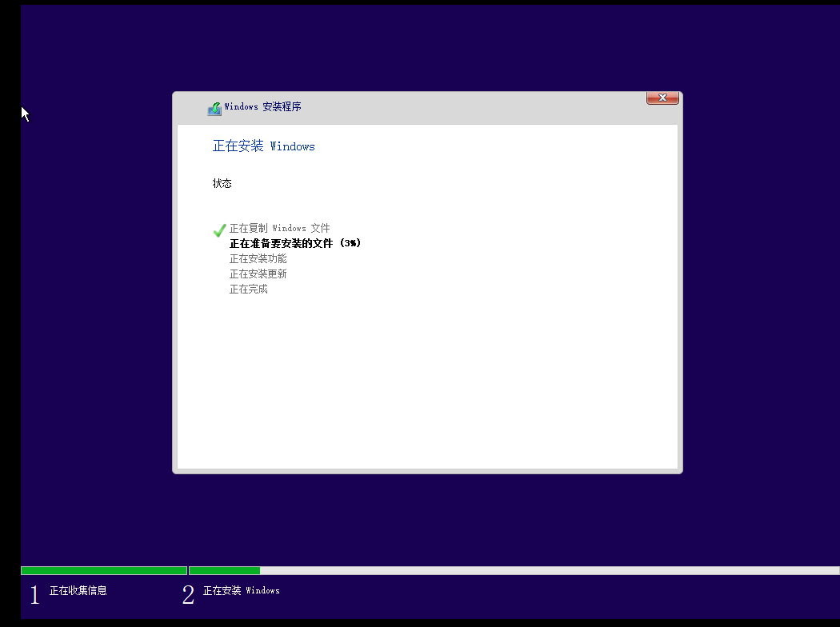Close the Windows 安装程序 dialog
The width and height of the screenshot is (840, 627).
662,98
